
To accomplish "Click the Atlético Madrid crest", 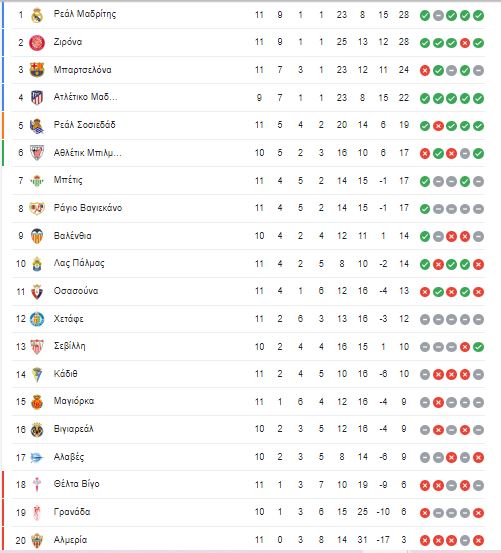I will point(37,98).
